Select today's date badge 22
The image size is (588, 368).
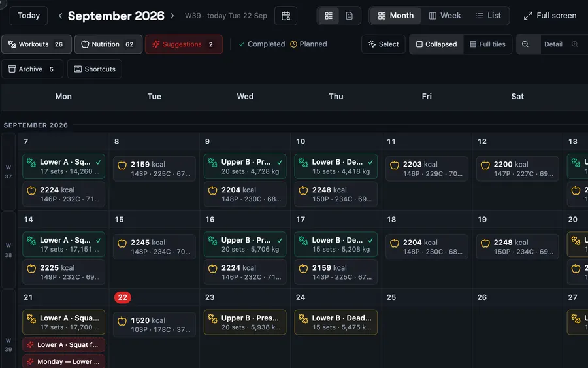coord(123,297)
